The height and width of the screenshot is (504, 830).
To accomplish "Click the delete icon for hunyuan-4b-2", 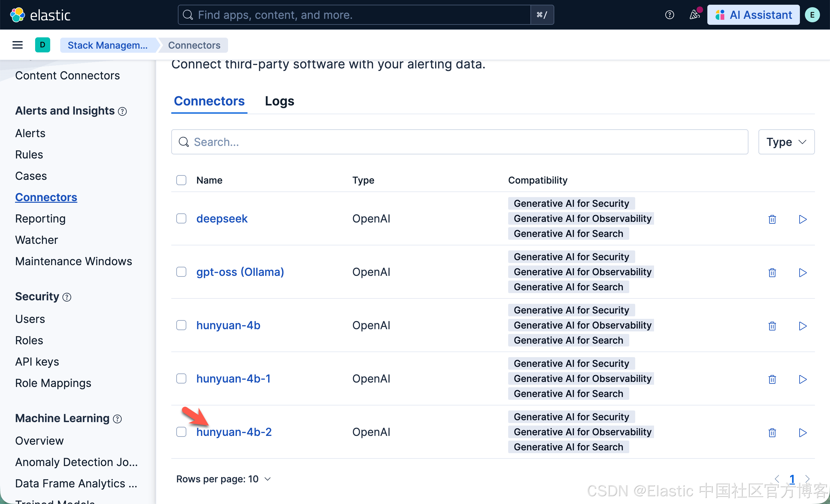I will (772, 432).
